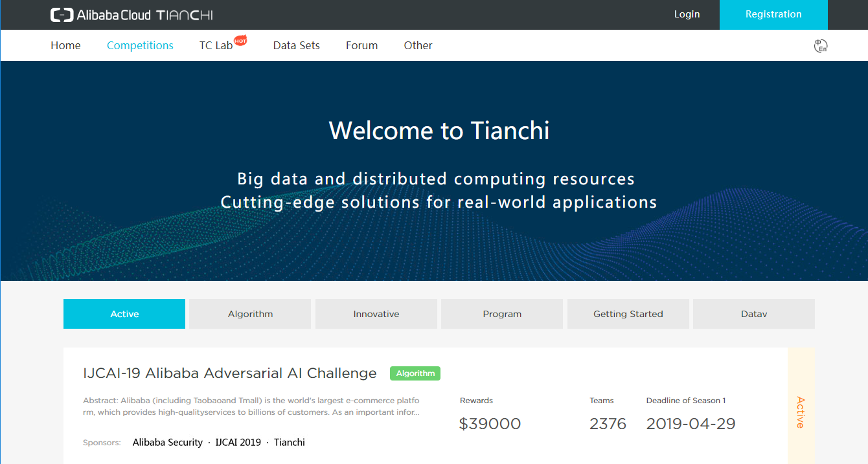Click the green Algorithm tag
868x464 pixels.
415,373
